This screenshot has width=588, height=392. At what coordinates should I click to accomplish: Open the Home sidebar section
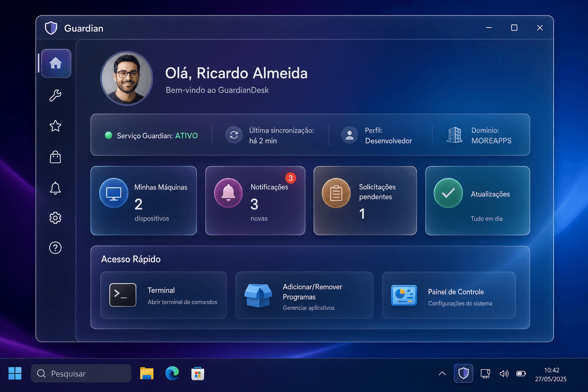(x=56, y=64)
